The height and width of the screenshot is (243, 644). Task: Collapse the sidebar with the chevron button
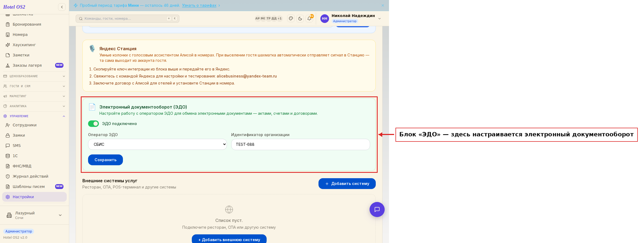point(62,7)
